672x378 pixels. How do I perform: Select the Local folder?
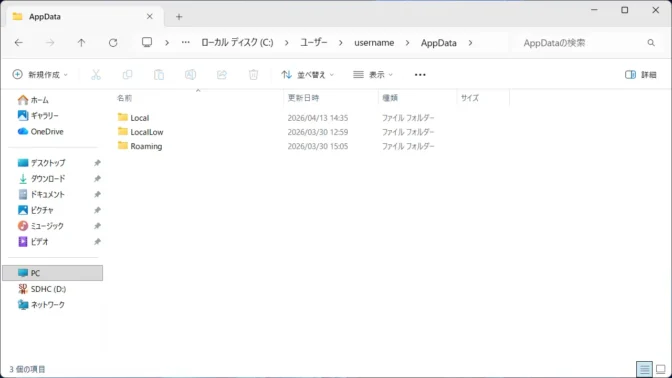click(140, 117)
